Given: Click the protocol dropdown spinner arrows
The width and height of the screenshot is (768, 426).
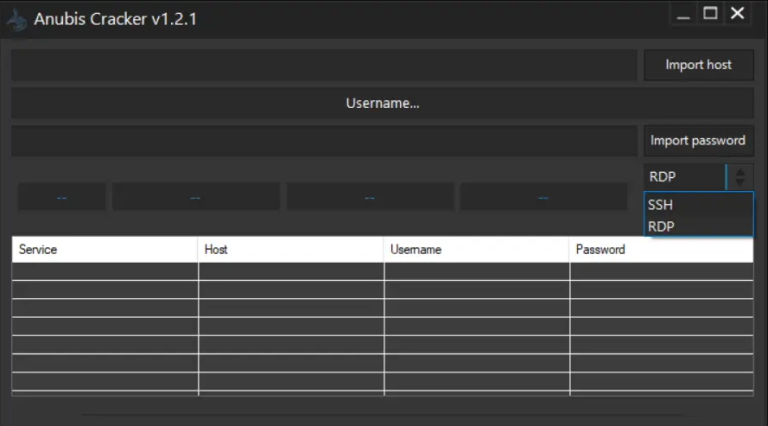Looking at the screenshot, I should (740, 177).
